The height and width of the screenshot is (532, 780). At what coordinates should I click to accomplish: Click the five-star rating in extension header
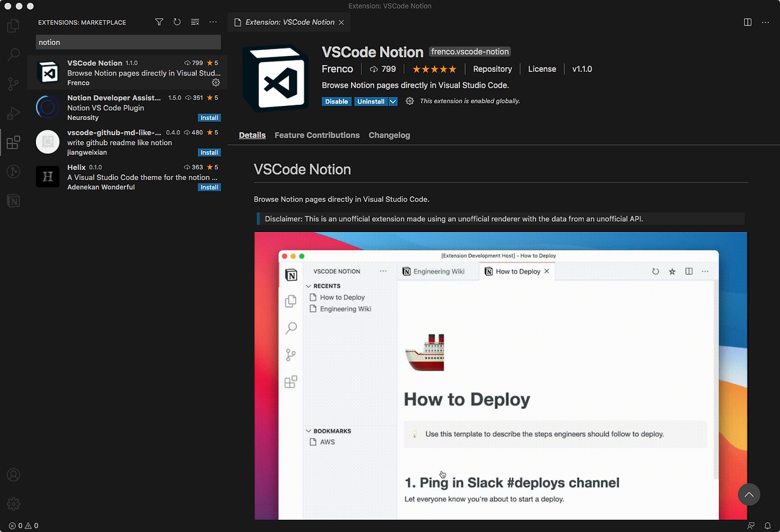point(434,69)
